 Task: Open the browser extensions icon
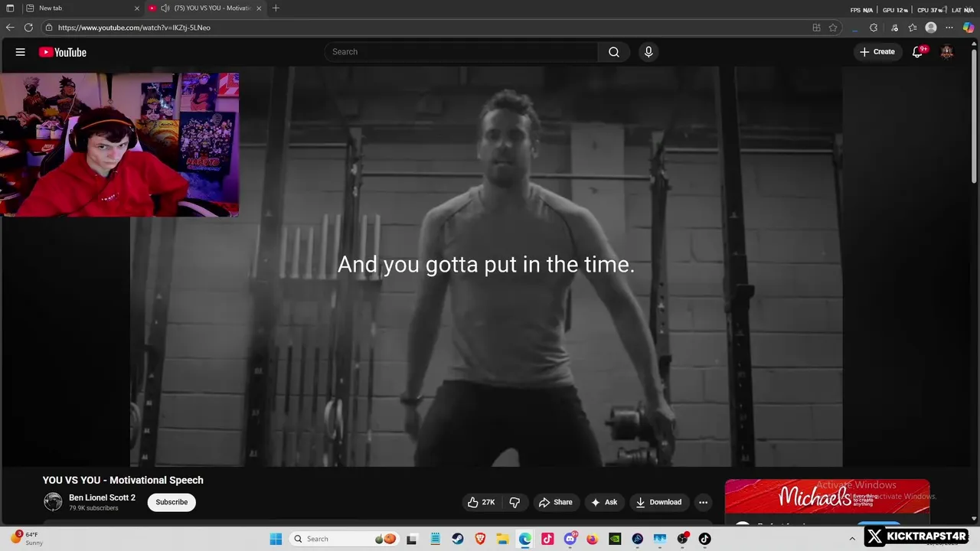[874, 28]
